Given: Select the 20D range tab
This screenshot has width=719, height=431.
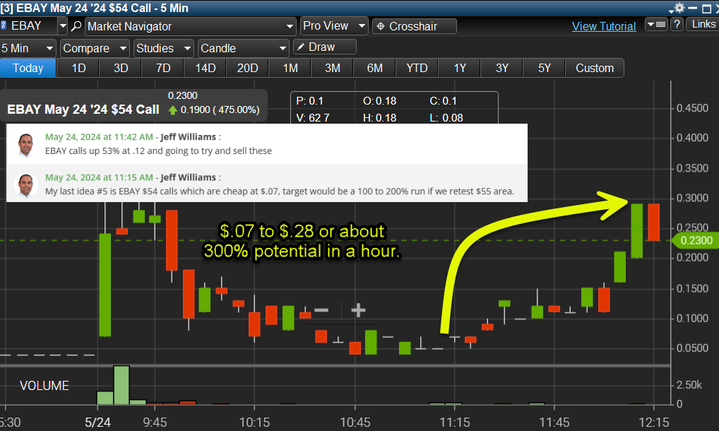Looking at the screenshot, I should point(247,68).
